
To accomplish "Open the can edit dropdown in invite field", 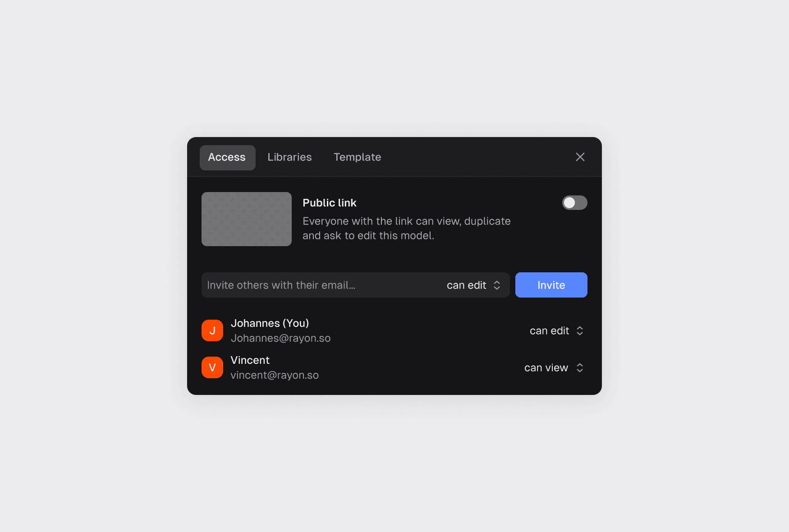I will click(473, 285).
